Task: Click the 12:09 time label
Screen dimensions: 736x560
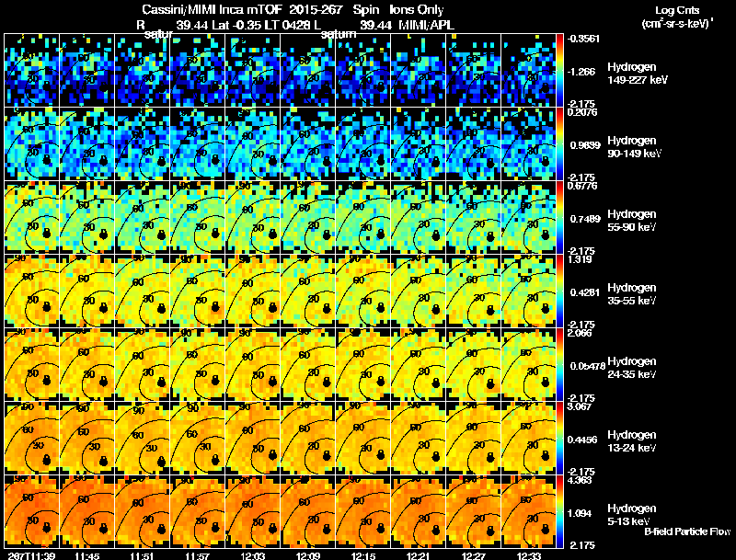Action: [x=308, y=556]
